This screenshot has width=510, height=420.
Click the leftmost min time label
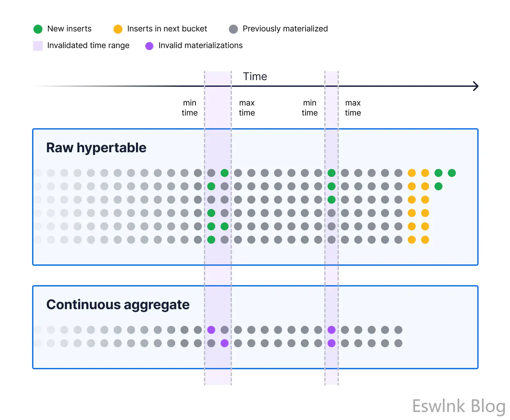click(x=189, y=108)
